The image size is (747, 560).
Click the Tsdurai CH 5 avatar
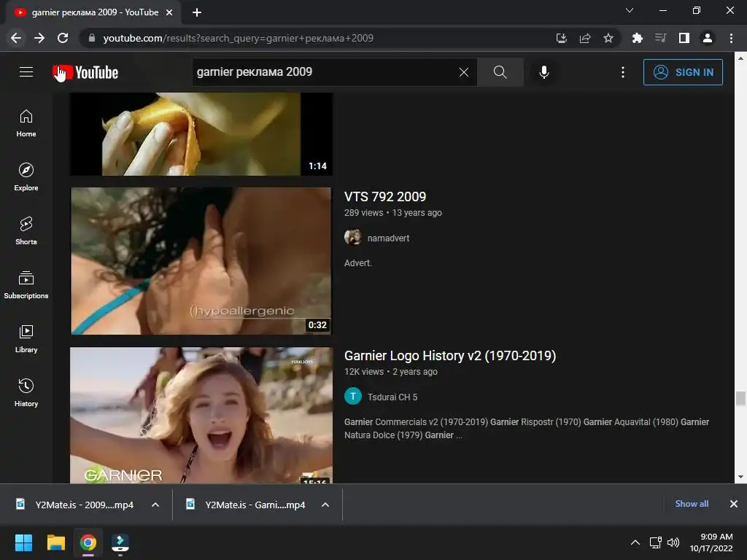[353, 396]
